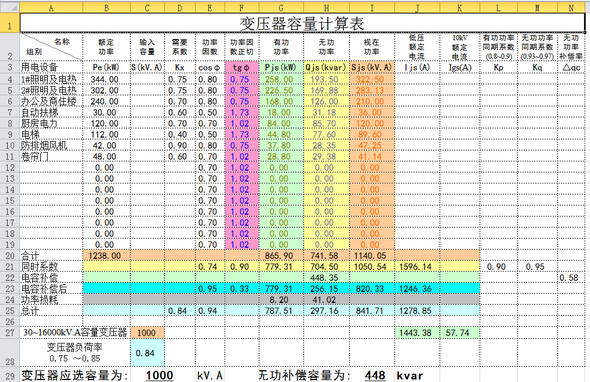Click the Pjs(kW) header cell
Image resolution: width=590 pixels, height=382 pixels.
[280, 67]
